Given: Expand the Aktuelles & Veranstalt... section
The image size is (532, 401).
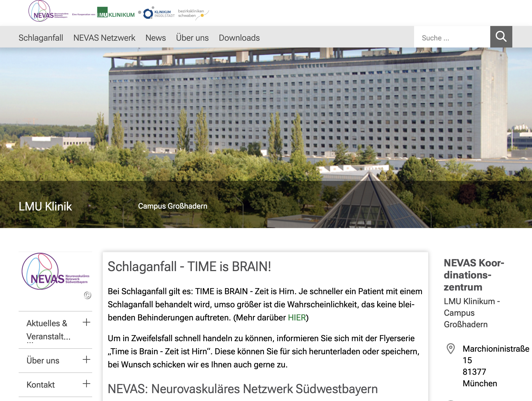Looking at the screenshot, I should 86,322.
